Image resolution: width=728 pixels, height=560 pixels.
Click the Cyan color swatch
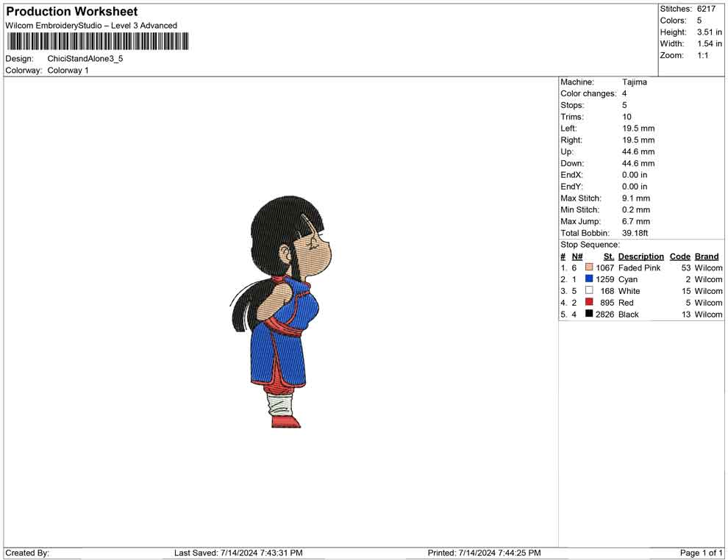pyautogui.click(x=589, y=279)
